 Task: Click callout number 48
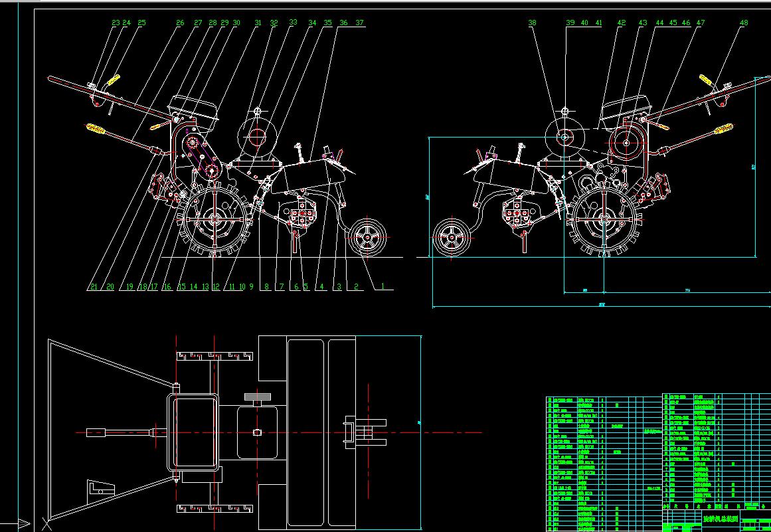tap(744, 23)
